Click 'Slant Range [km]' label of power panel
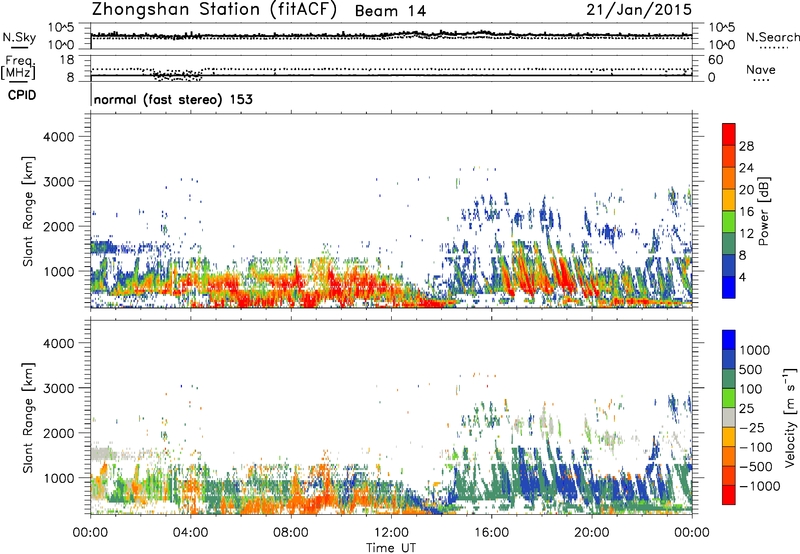 point(28,211)
